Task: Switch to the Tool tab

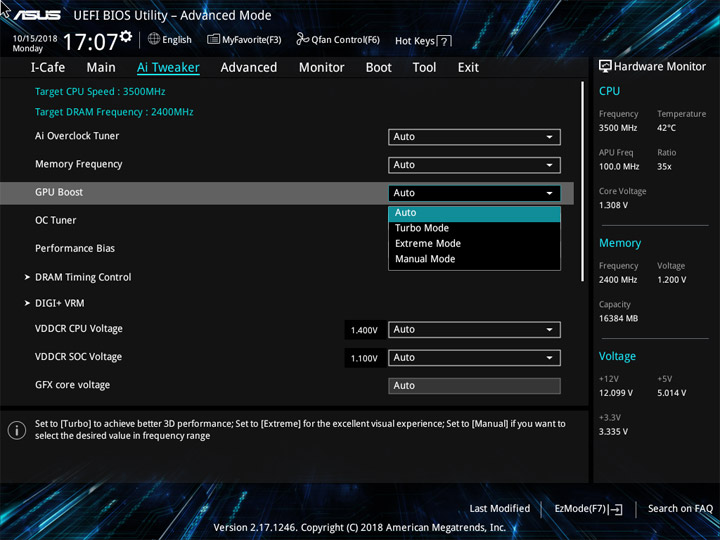Action: 424,68
